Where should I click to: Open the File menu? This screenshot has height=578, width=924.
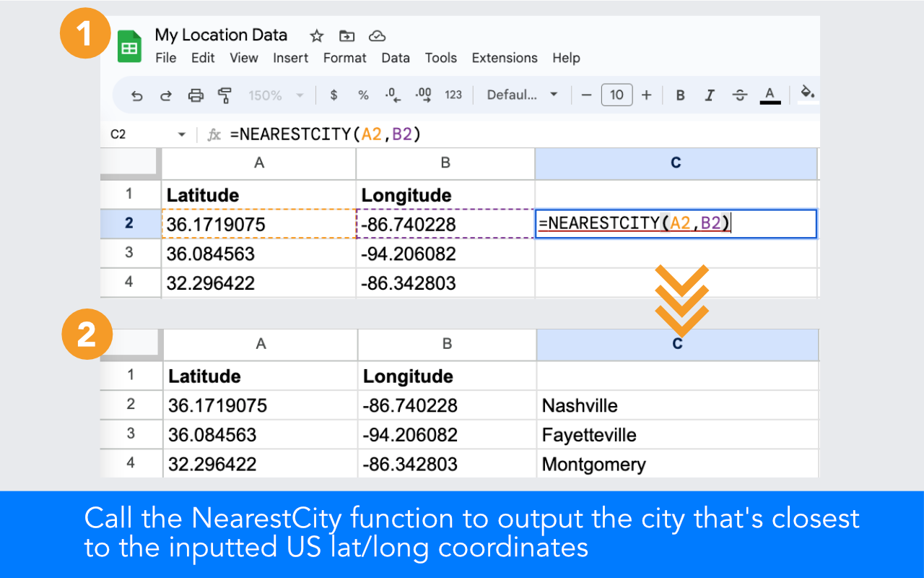click(x=166, y=58)
